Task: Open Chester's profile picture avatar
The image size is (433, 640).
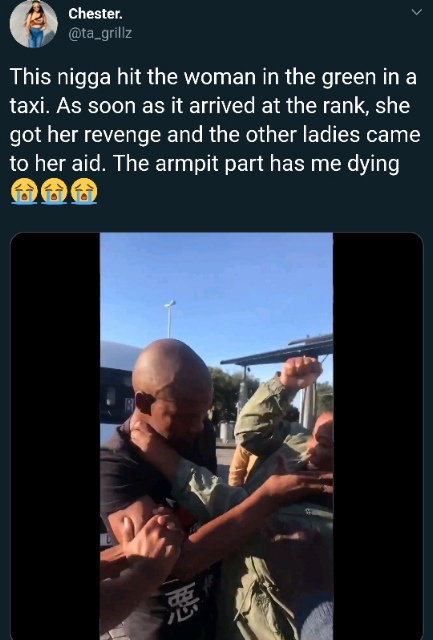Action: pyautogui.click(x=33, y=24)
